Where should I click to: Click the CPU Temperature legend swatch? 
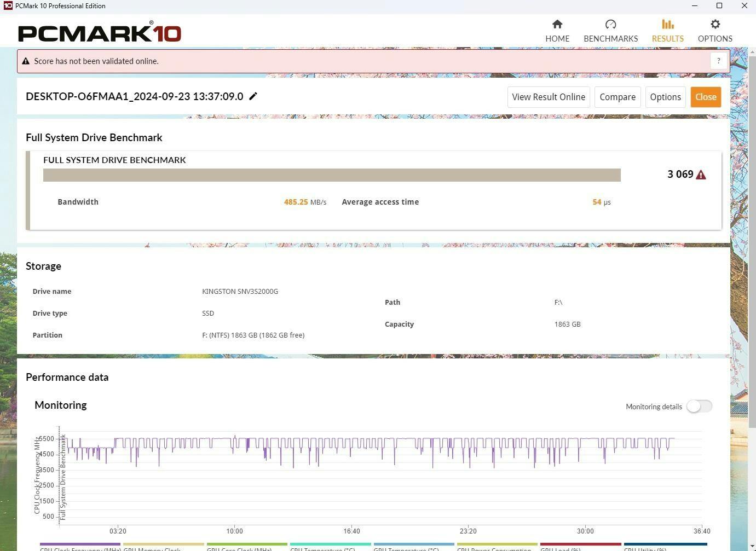331,544
